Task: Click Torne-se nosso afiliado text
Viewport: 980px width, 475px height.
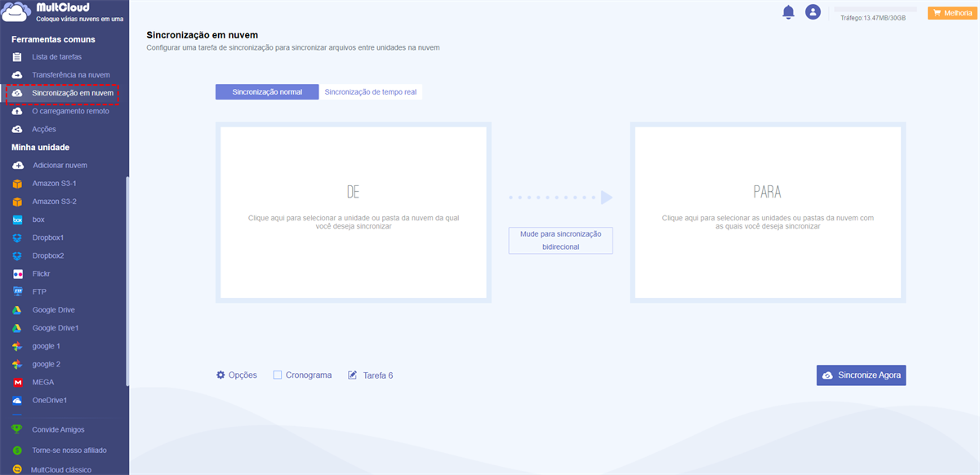Action: 69,450
